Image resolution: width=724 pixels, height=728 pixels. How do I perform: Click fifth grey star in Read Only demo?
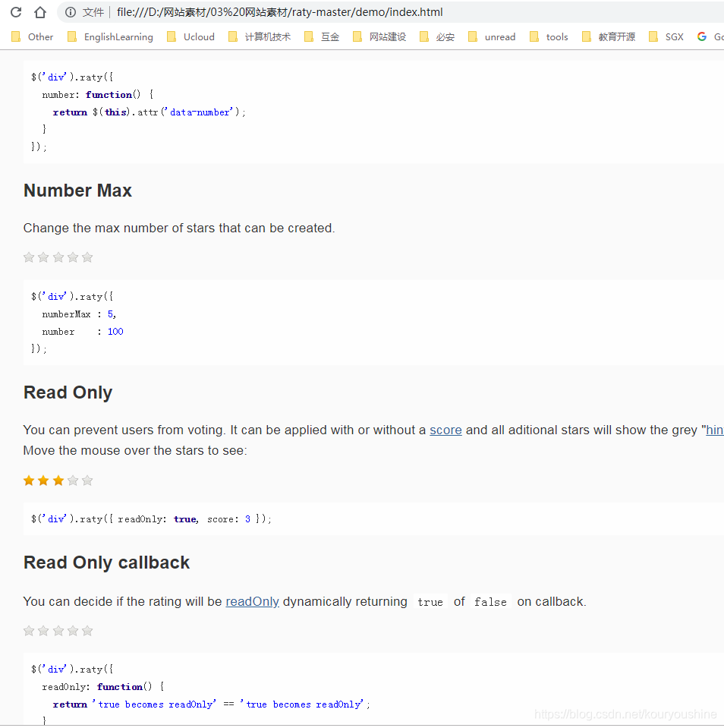(x=87, y=481)
